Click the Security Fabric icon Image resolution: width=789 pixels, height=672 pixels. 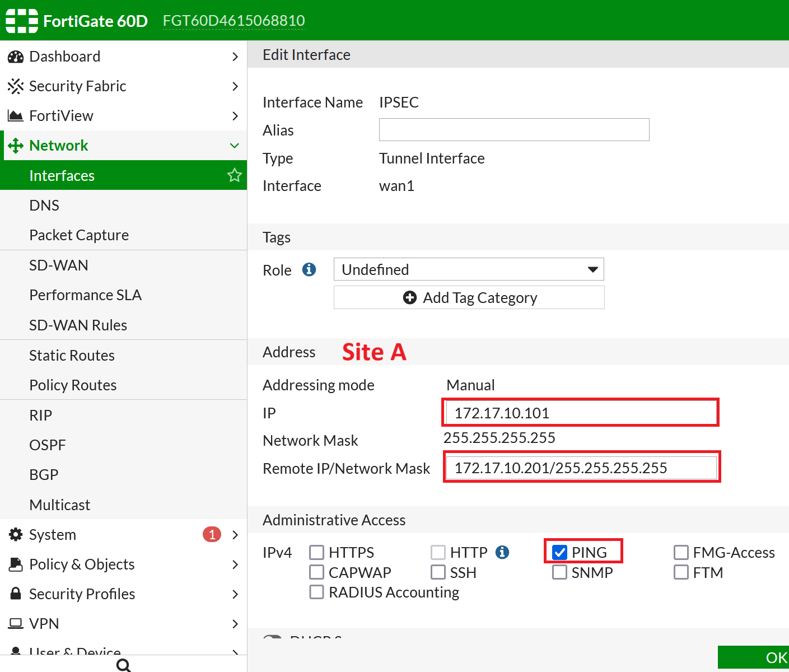tap(16, 86)
